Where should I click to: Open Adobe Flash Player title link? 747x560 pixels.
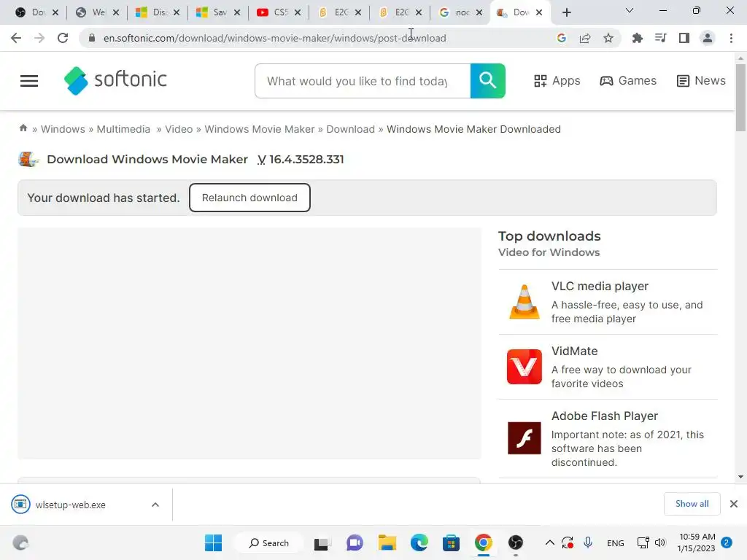click(x=605, y=416)
